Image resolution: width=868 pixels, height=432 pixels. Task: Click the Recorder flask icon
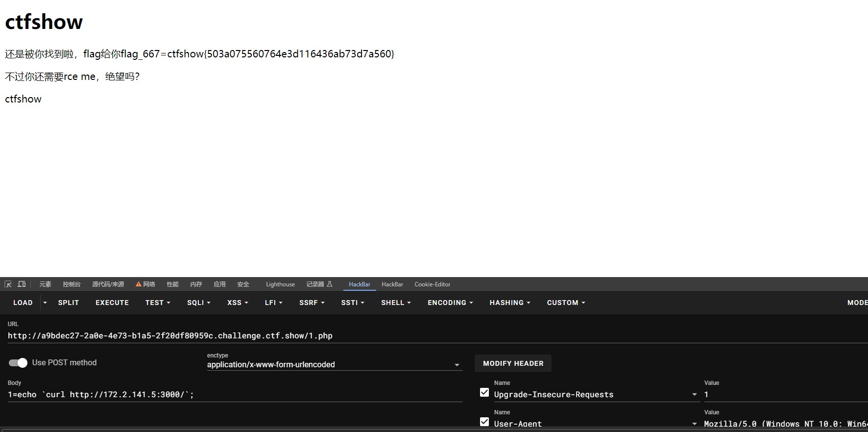coord(330,284)
